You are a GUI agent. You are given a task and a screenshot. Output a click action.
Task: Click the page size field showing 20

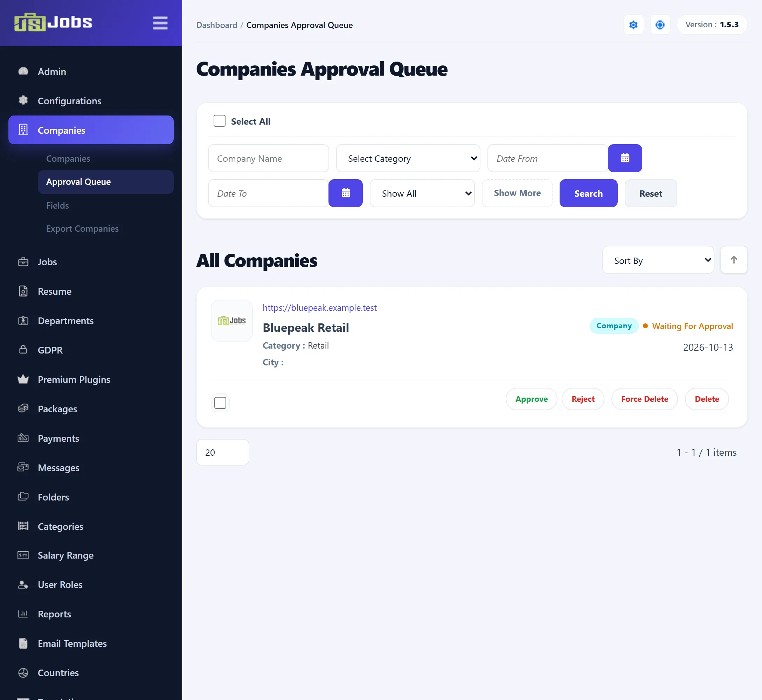[x=222, y=452]
